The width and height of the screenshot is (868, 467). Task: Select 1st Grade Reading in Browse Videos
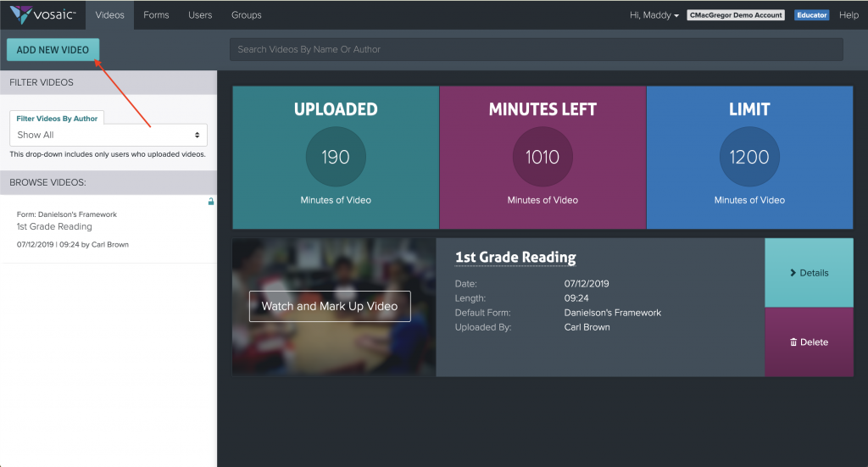click(x=54, y=227)
